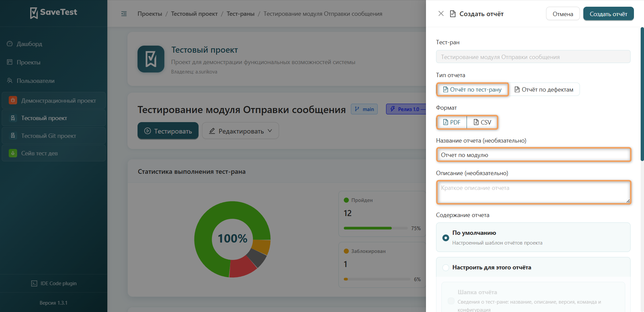Click Статистика выполнения тест-рана heading
Image resolution: width=644 pixels, height=312 pixels.
192,172
